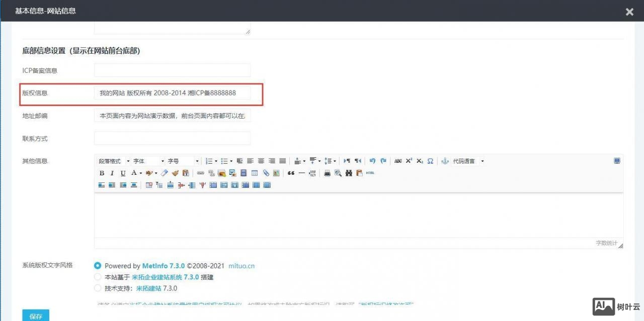Open the 代码语言 code language dropdown
Image resolution: width=644 pixels, height=321 pixels.
[x=467, y=161]
